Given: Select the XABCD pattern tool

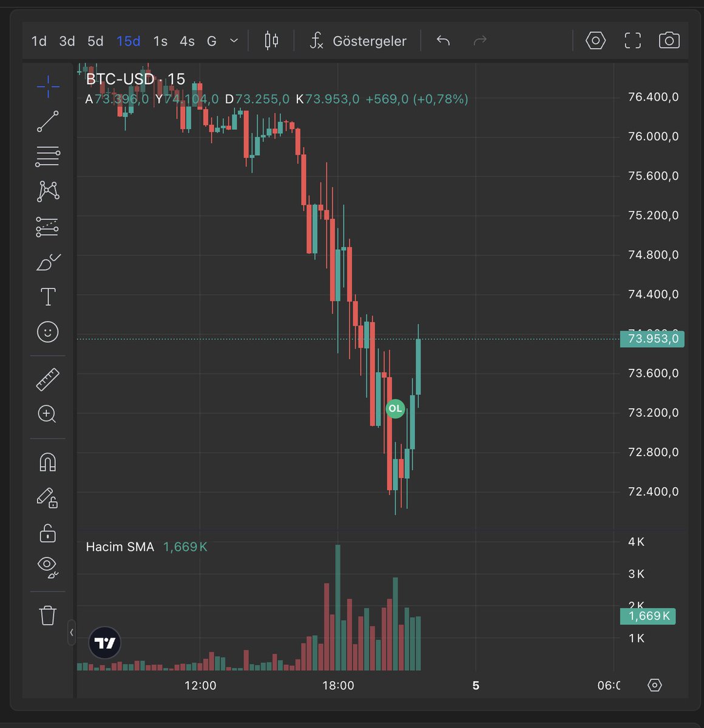Looking at the screenshot, I should [48, 191].
